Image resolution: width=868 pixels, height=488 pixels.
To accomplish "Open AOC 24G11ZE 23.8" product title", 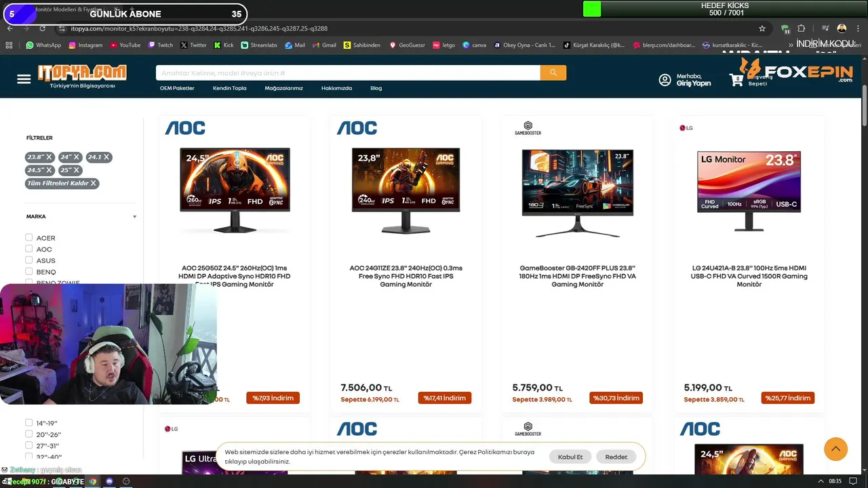I will tap(406, 277).
